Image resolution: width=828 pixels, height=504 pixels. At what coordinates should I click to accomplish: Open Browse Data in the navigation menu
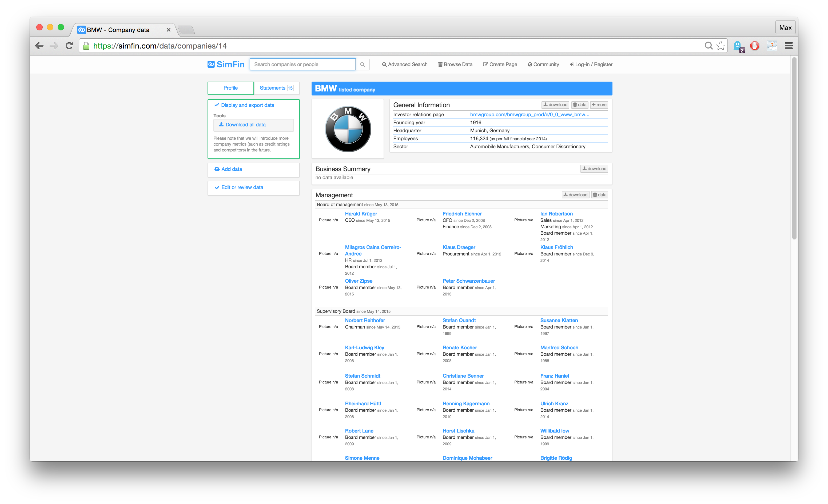[455, 65]
